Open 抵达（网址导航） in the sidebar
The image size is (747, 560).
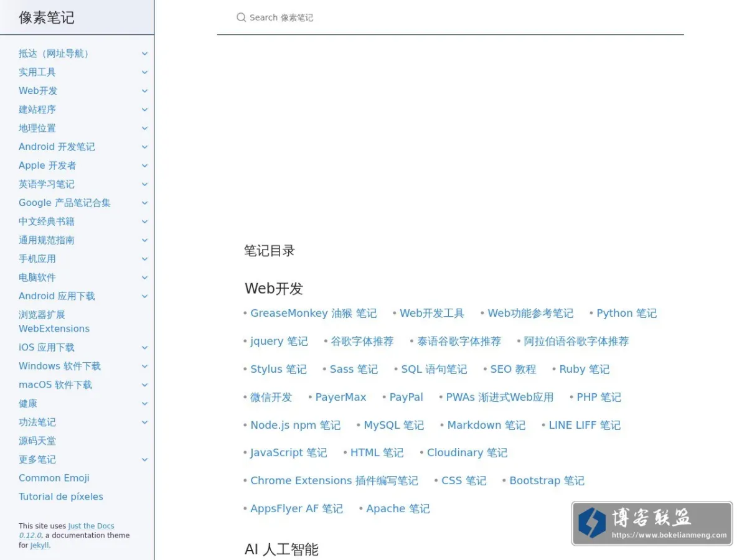(55, 54)
